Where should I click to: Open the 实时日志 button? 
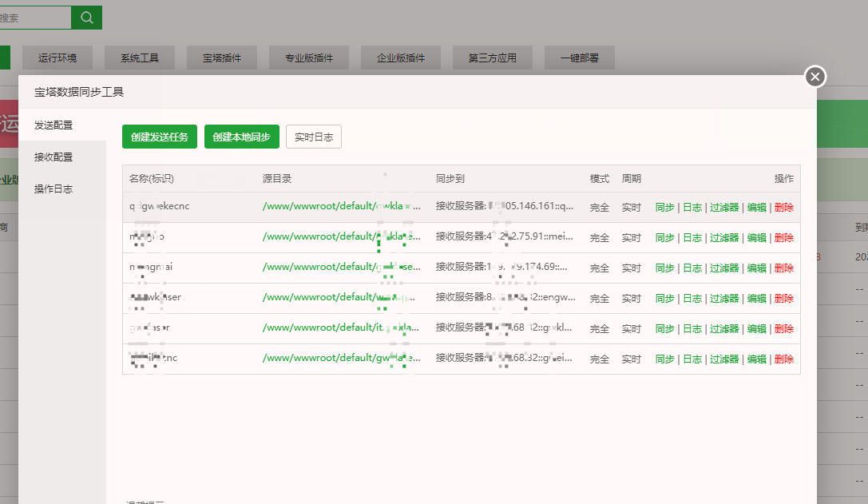314,137
